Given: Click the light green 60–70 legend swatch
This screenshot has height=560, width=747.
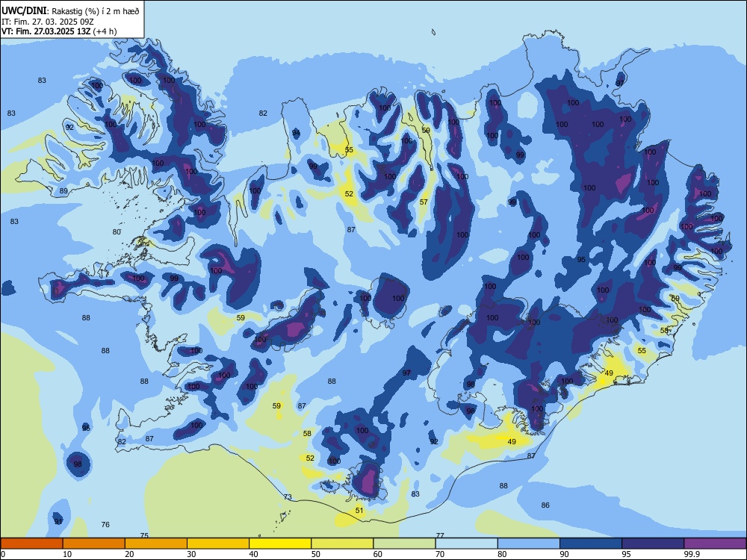Looking at the screenshot, I should click(x=404, y=544).
